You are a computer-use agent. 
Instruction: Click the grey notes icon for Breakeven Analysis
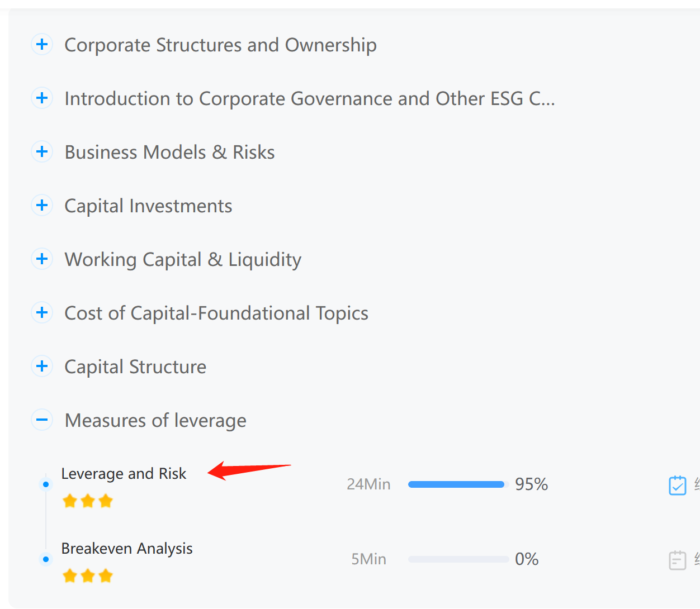point(677,560)
